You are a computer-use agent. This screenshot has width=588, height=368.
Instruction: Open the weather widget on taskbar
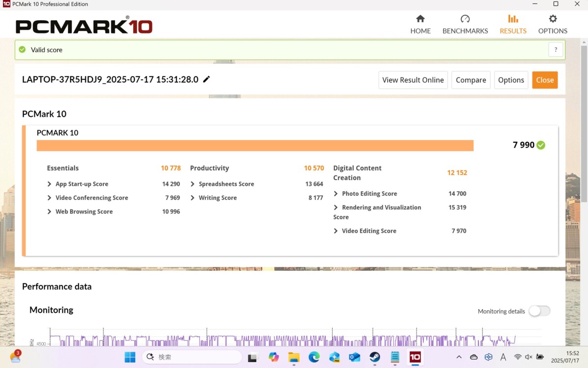click(15, 357)
